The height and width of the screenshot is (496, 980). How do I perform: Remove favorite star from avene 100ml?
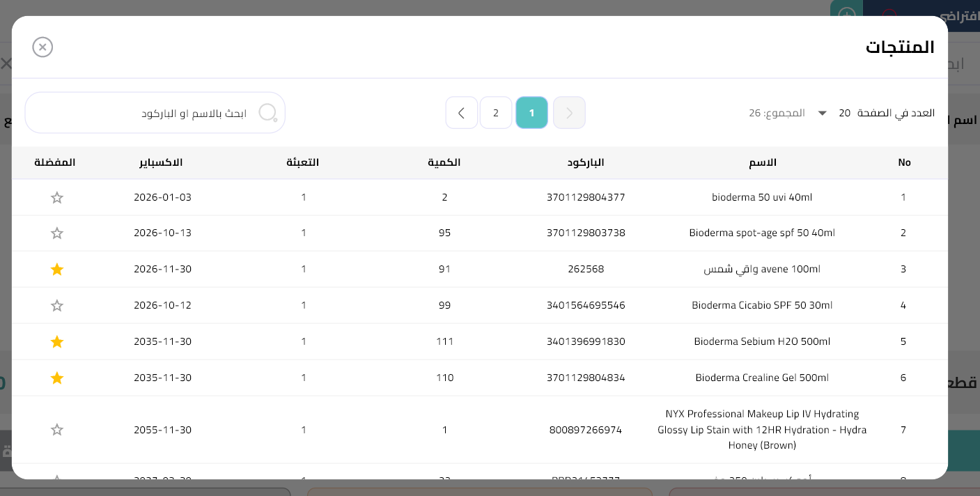pos(57,270)
